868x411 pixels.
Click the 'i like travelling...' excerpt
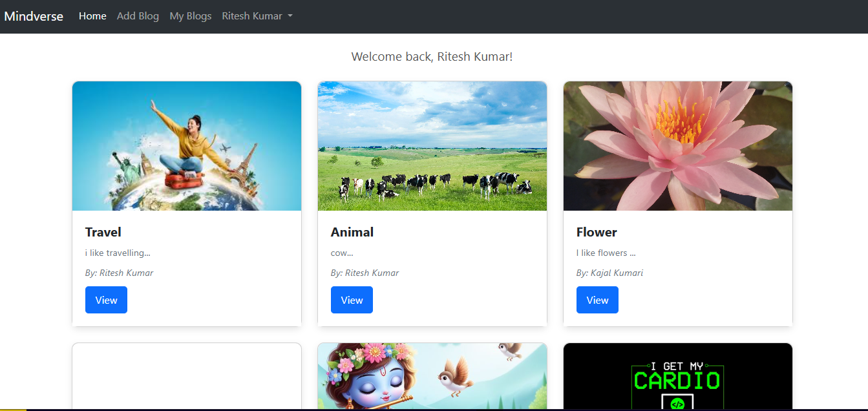click(118, 253)
